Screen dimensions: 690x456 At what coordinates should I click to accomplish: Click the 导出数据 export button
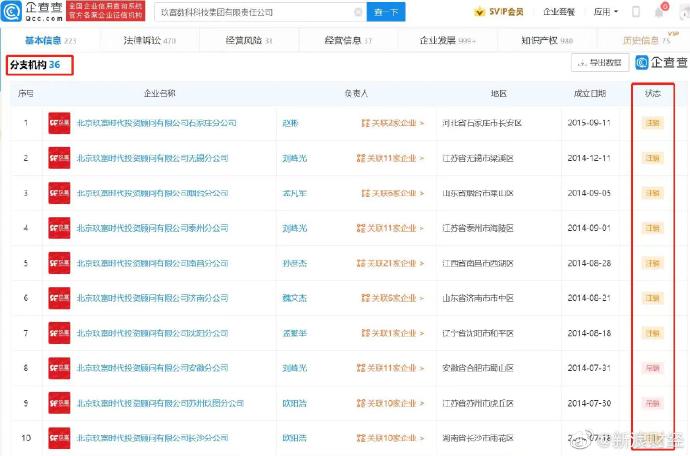[600, 63]
